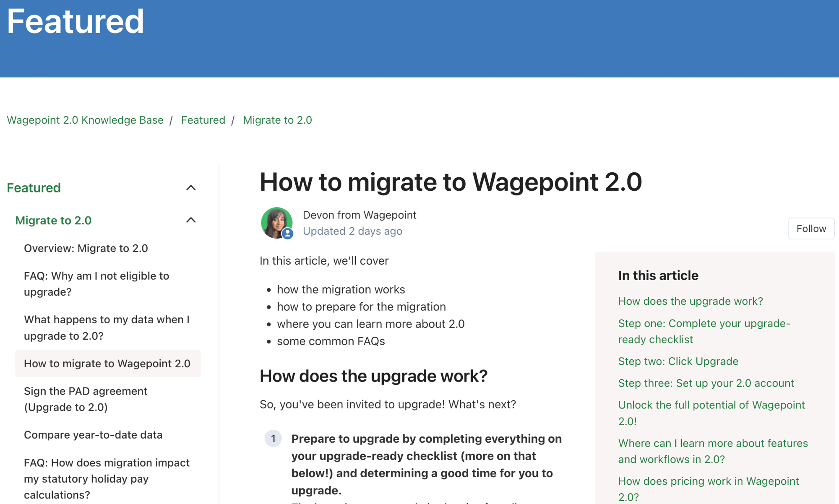Open What happens to my data article
The height and width of the screenshot is (504, 839).
[107, 327]
